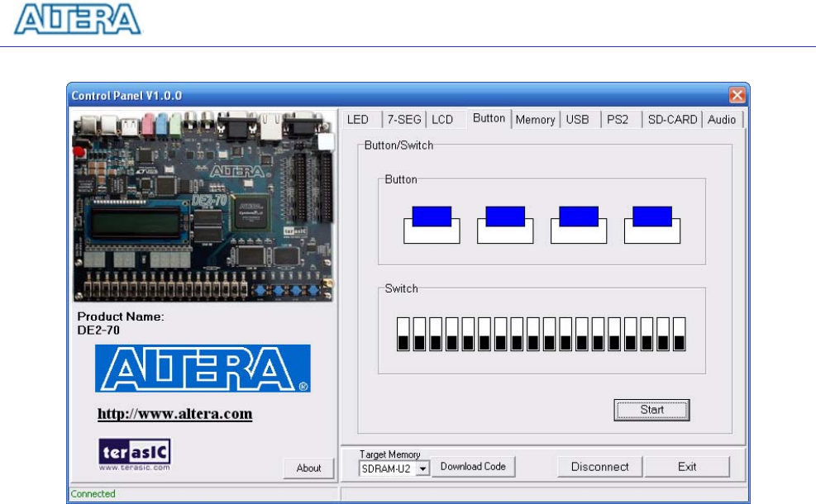
Task: Click the Control Panel V1.0.0 title
Action: (x=126, y=96)
